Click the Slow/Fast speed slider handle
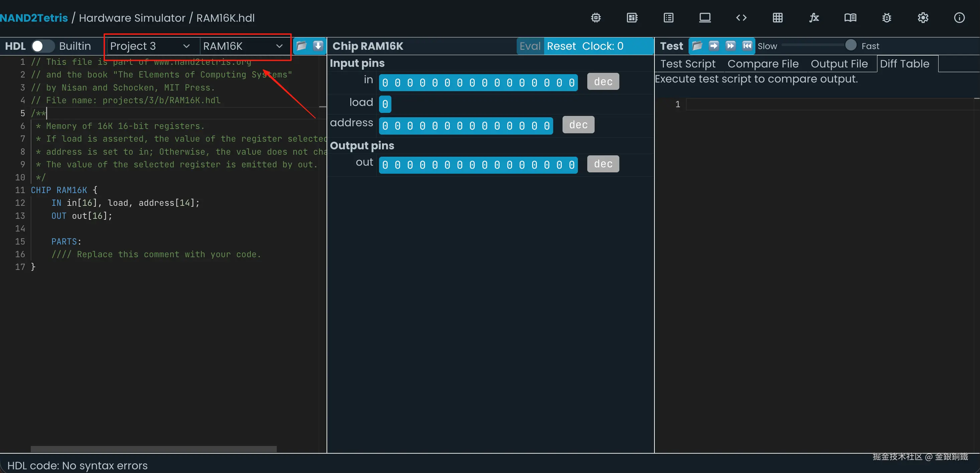Screen dimensions: 980x473 coord(851,45)
